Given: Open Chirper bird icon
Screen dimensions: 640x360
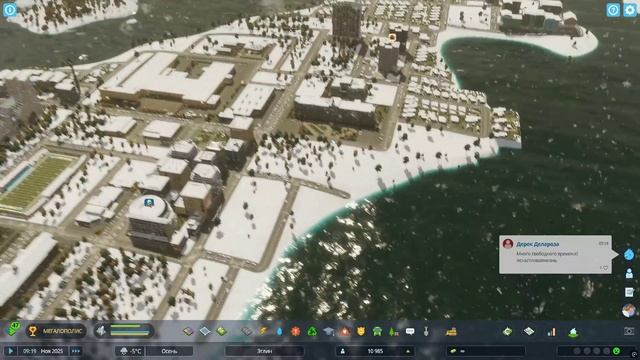Looking at the screenshot, I should pos(629,254).
